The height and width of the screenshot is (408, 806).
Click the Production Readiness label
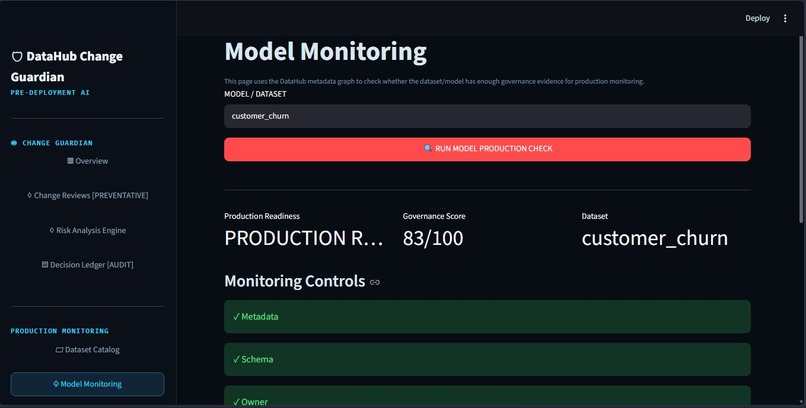262,216
